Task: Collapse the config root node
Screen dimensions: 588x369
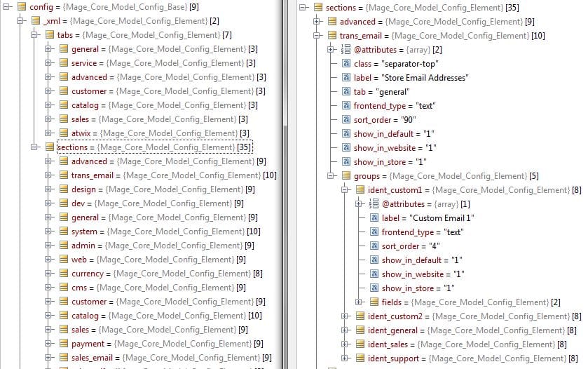Action: coord(6,7)
